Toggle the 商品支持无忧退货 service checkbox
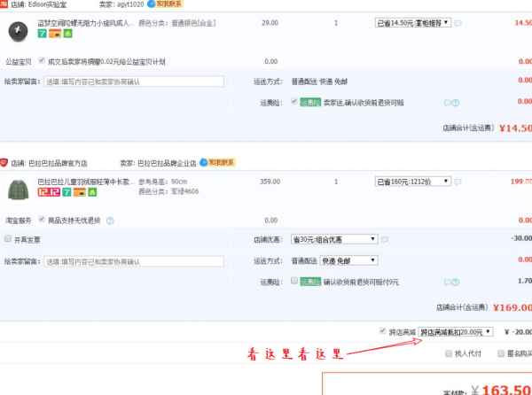Screen dimensions: 532x395 pyautogui.click(x=42, y=219)
